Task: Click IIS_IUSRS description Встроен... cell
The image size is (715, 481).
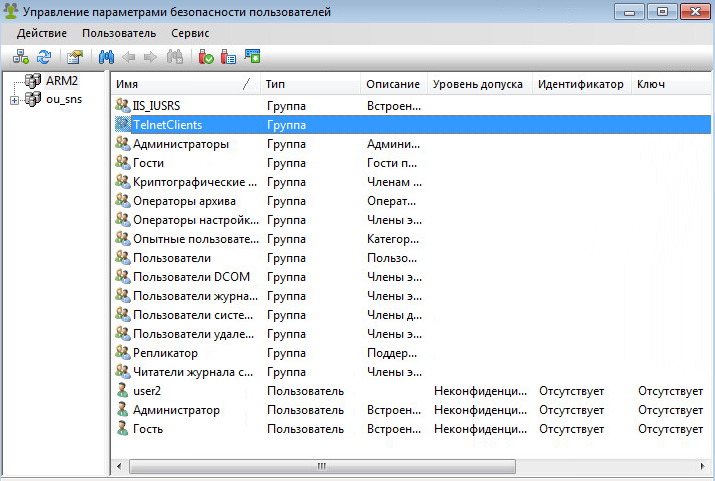Action: click(x=394, y=106)
